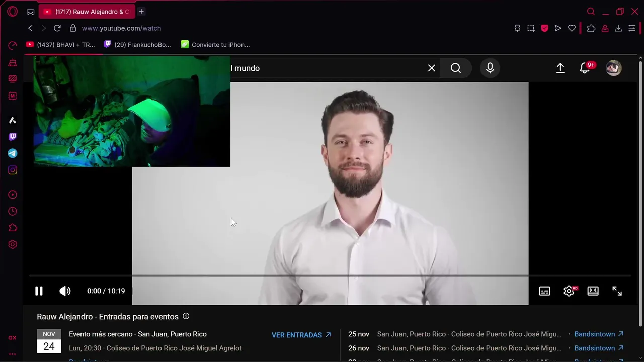Open Convierte tu iPhon... bookmark
The height and width of the screenshot is (362, 644).
[x=215, y=45]
